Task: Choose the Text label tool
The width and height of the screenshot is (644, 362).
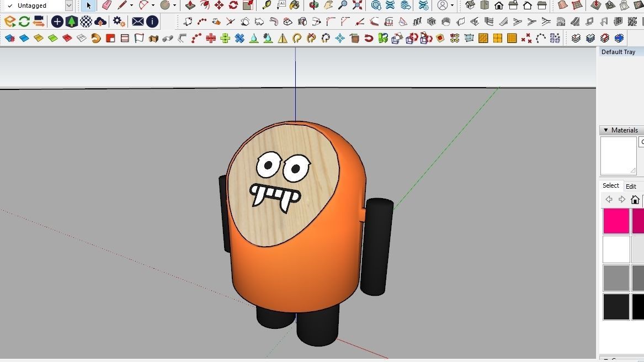Action: tap(281, 6)
